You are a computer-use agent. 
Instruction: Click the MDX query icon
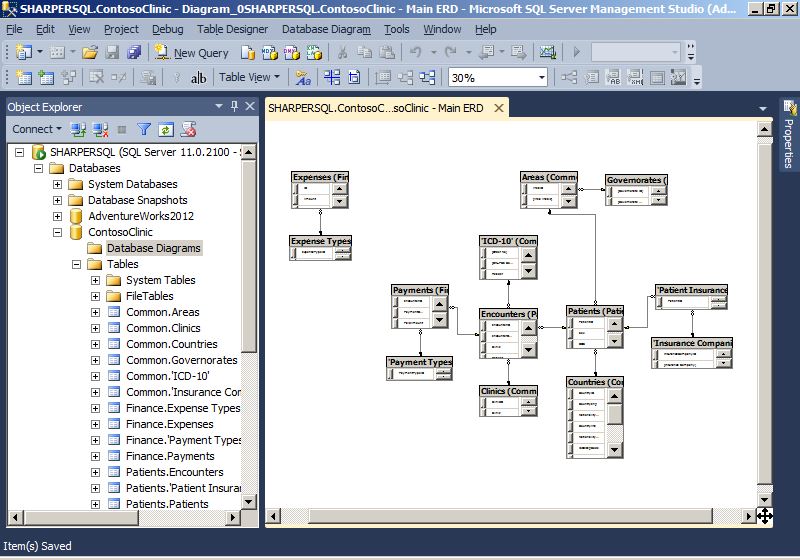click(270, 52)
